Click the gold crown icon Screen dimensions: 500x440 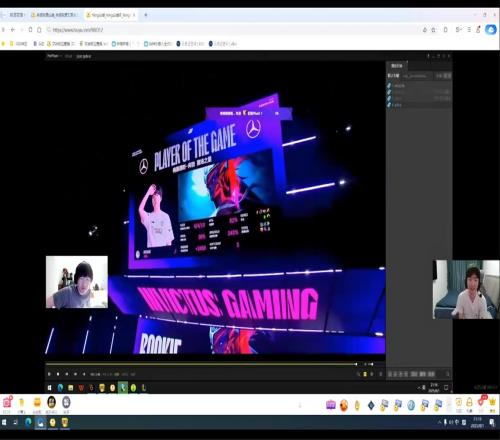pyautogui.click(x=492, y=402)
